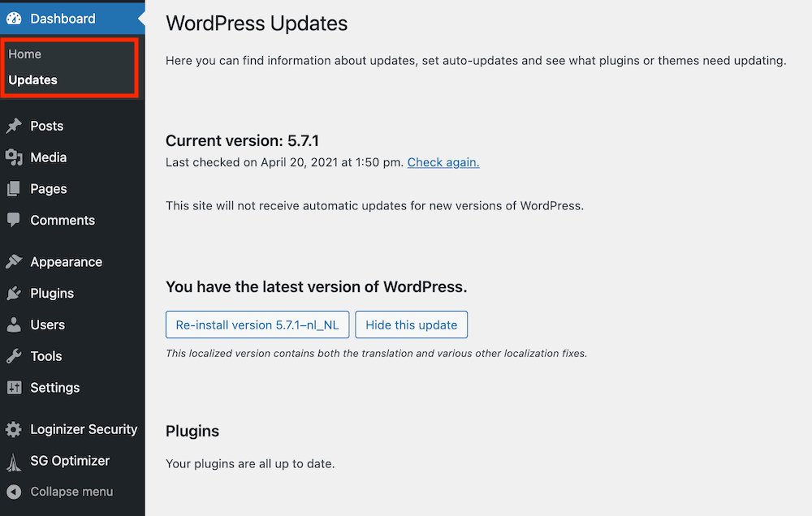This screenshot has height=516, width=812.
Task: Open Comments using the speech bubble icon
Action: click(x=14, y=220)
